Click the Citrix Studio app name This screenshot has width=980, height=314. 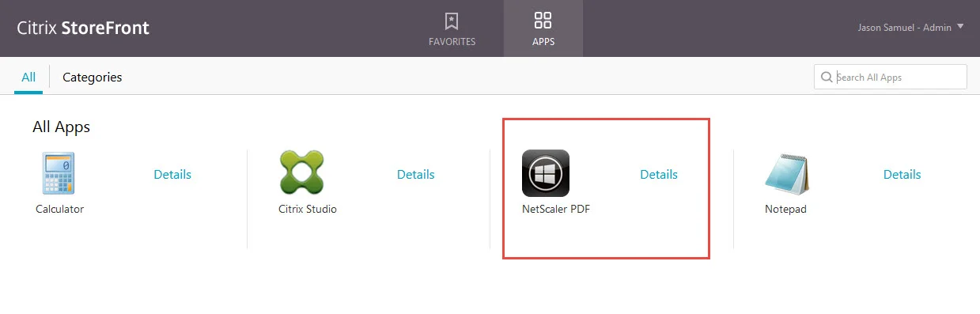click(x=308, y=210)
